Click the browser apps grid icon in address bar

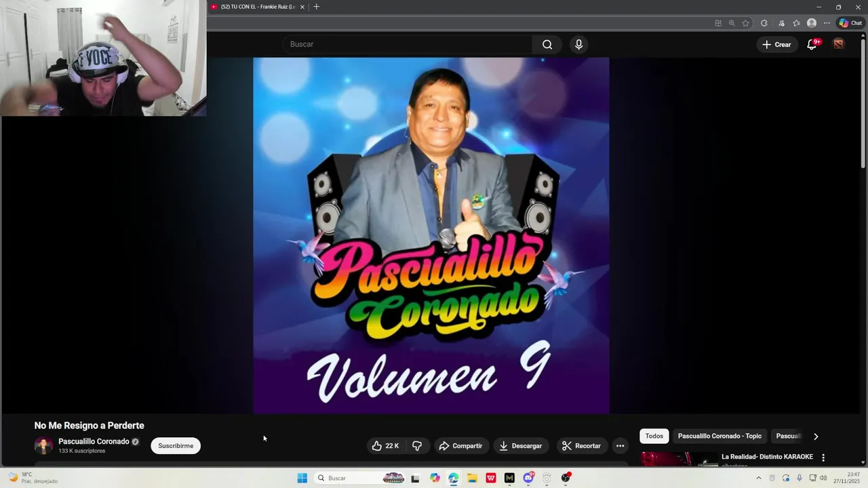718,23
